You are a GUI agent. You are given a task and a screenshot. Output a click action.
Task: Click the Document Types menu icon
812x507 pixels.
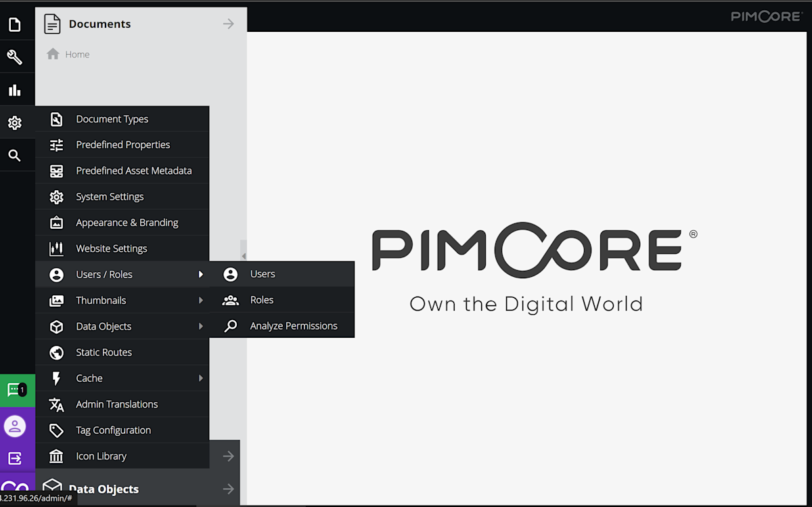[57, 119]
